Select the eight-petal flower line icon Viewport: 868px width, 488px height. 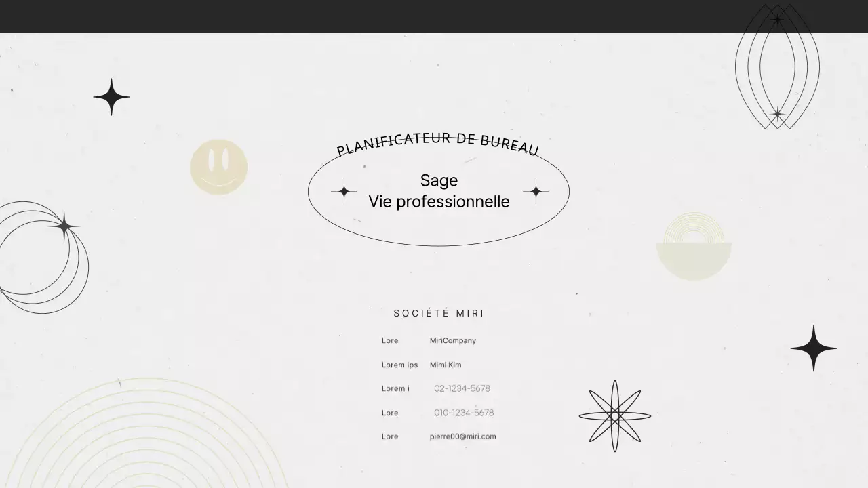tap(614, 415)
